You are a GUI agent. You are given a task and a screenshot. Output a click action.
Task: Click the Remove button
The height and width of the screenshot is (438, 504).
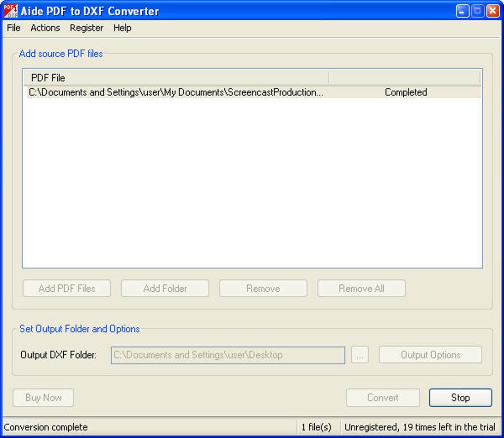(x=263, y=288)
